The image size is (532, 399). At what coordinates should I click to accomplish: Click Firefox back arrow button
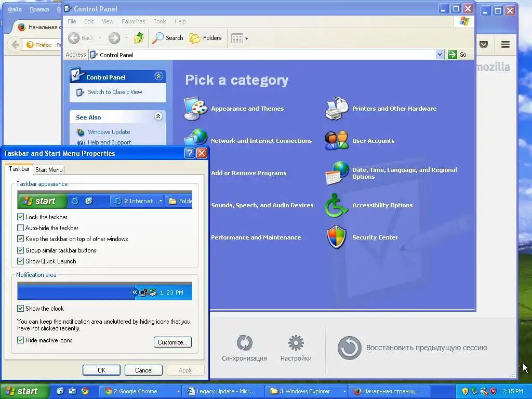click(x=15, y=45)
